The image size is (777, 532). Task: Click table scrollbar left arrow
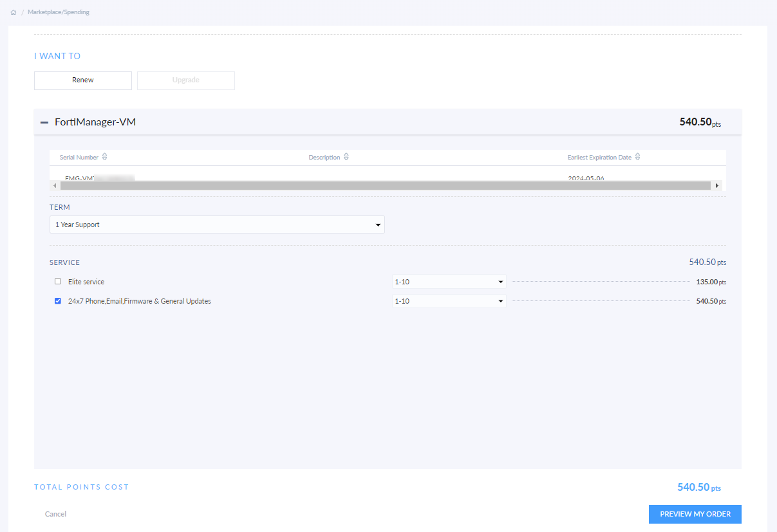(55, 185)
